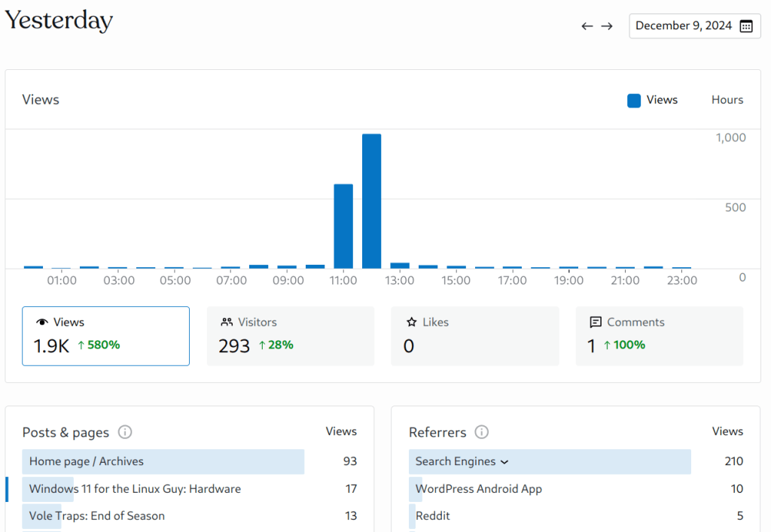Click the star icon in Likes card
771x532 pixels.
pos(411,322)
